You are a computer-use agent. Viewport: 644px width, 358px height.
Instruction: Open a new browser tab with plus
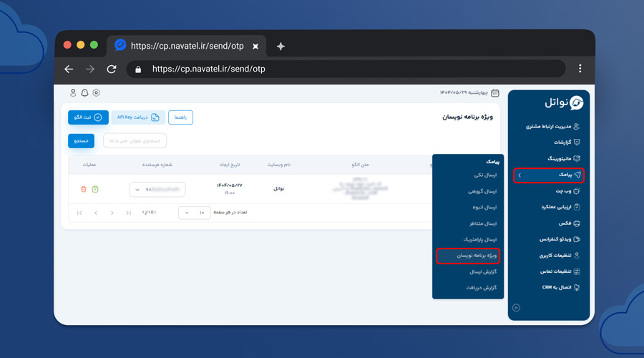click(280, 47)
